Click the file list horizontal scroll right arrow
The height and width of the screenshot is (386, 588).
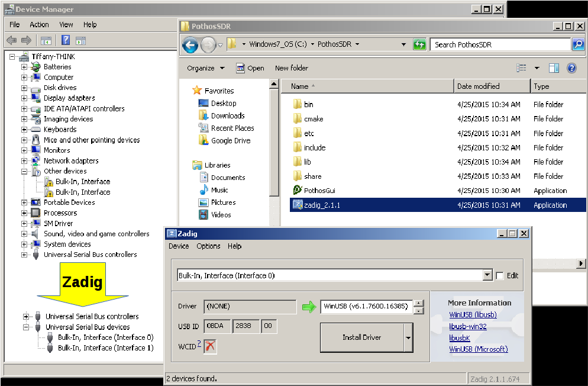click(581, 263)
